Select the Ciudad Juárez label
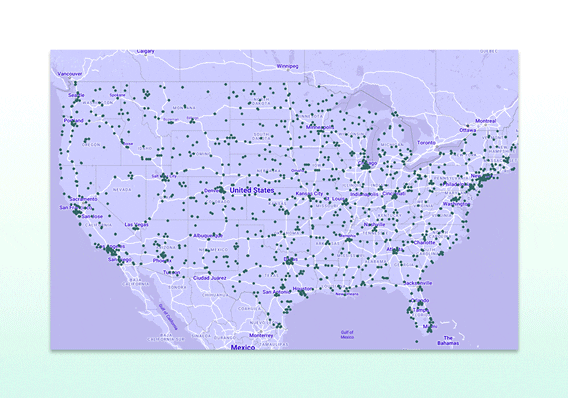This screenshot has width=568, height=398. pos(210,278)
